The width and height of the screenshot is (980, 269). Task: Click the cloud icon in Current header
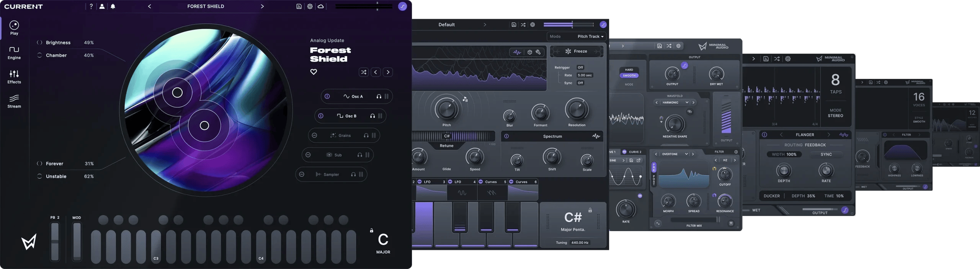pyautogui.click(x=321, y=6)
